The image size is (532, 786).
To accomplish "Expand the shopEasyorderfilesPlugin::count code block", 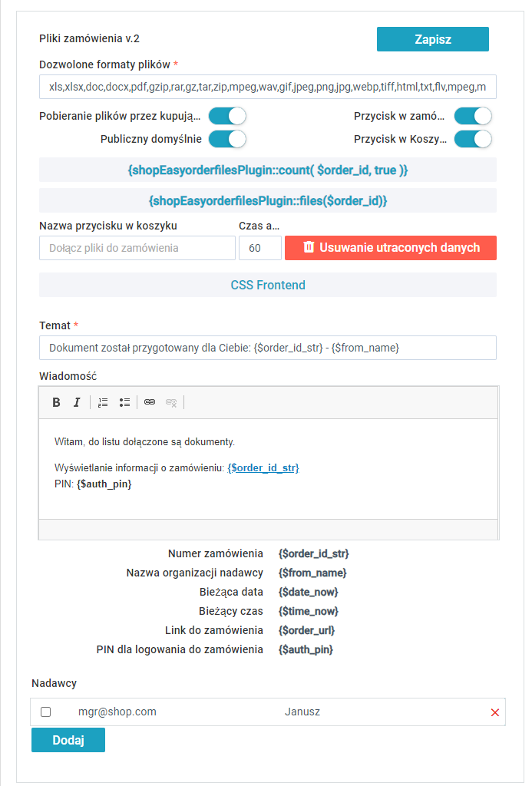I will coord(268,170).
